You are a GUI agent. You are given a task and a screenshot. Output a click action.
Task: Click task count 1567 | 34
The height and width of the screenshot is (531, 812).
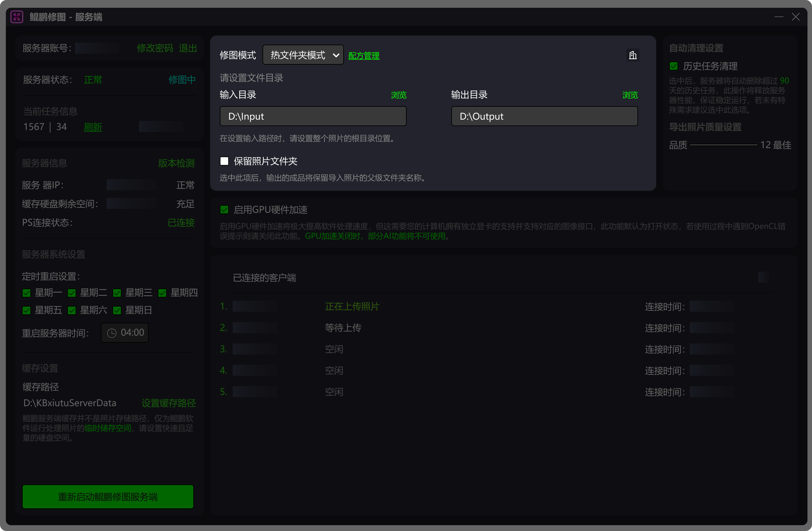pyautogui.click(x=45, y=127)
